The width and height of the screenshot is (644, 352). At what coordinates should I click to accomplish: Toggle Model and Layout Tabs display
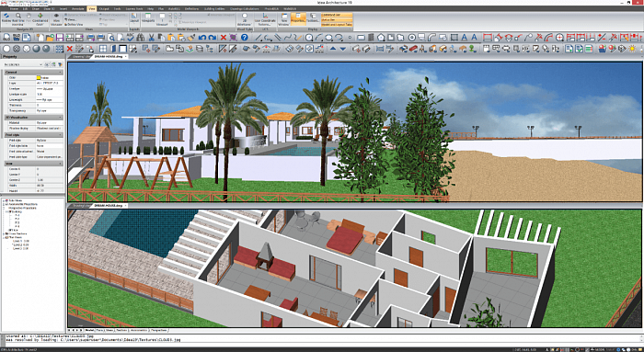337,24
